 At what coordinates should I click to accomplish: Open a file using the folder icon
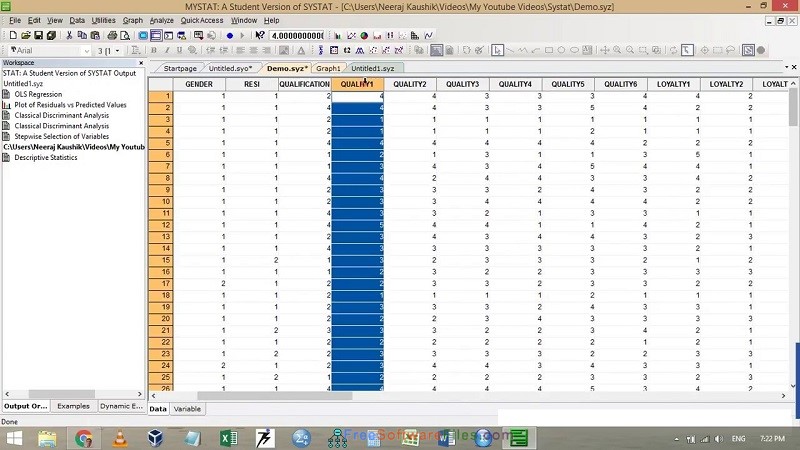tap(26, 35)
